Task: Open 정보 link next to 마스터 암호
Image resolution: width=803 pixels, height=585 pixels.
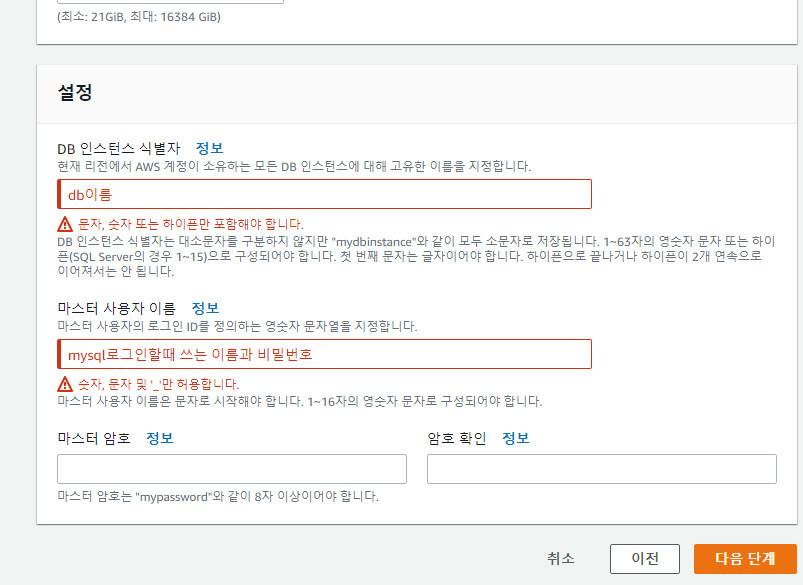Action: [160, 438]
